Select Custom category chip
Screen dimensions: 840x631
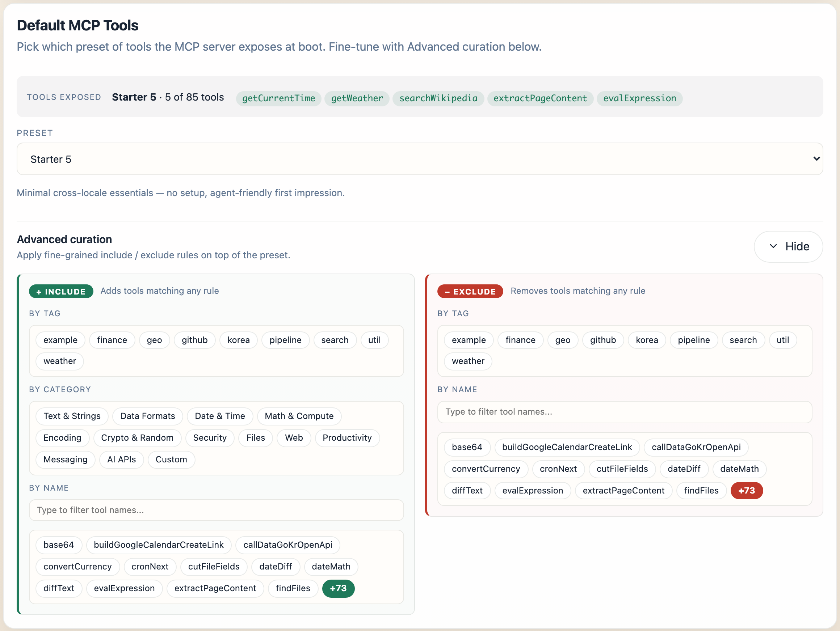[171, 460]
